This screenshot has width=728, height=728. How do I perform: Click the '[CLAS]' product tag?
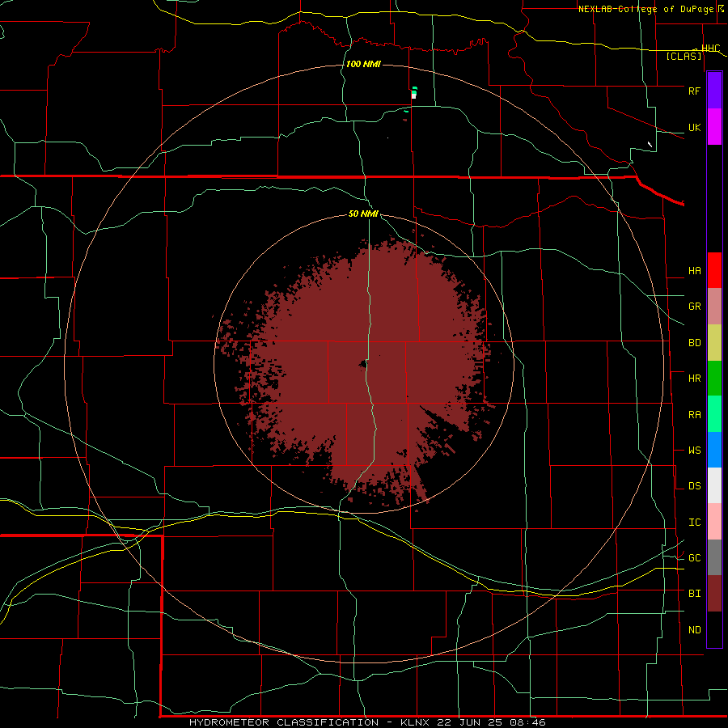tap(684, 56)
